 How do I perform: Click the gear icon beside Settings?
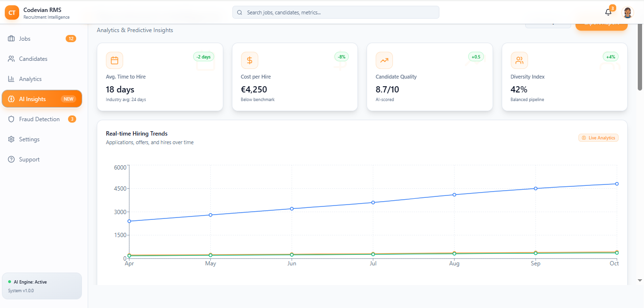tap(11, 139)
